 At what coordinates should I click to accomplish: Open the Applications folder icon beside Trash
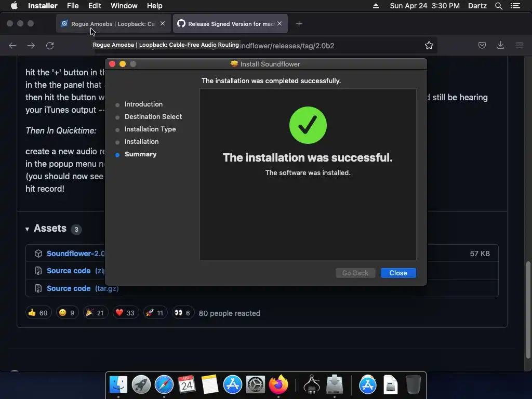pos(367,384)
